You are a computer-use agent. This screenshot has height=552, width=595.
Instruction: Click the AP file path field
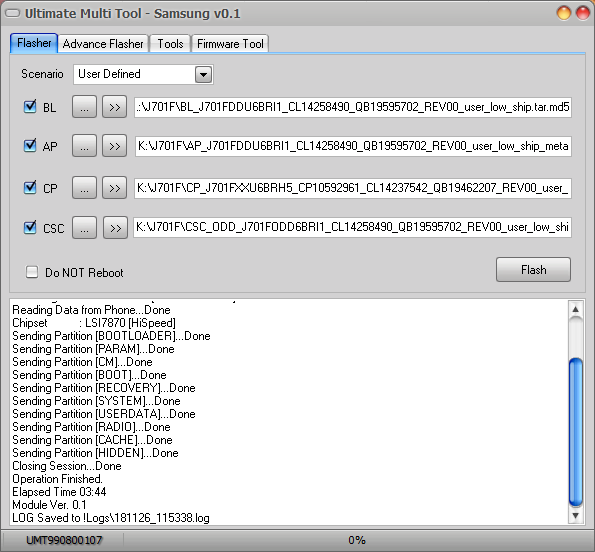(353, 146)
